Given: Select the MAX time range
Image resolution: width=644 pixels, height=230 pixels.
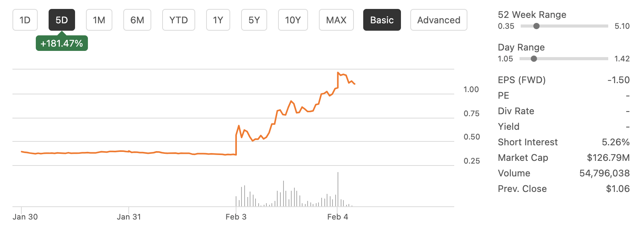Looking at the screenshot, I should point(336,20).
